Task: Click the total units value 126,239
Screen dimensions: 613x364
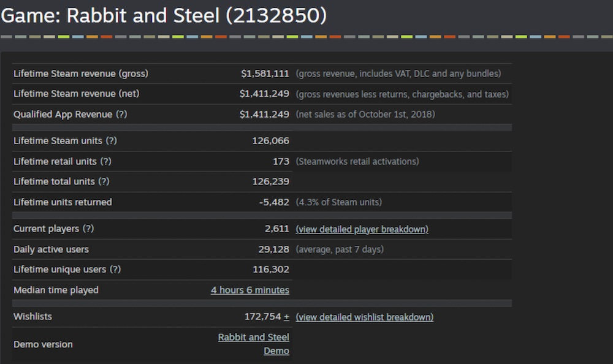Action: pyautogui.click(x=270, y=181)
